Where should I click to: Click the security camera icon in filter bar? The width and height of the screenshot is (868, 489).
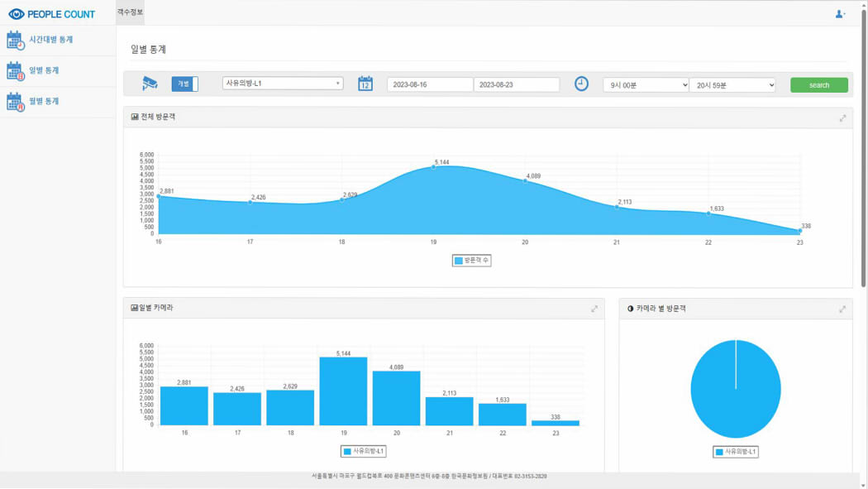[150, 84]
